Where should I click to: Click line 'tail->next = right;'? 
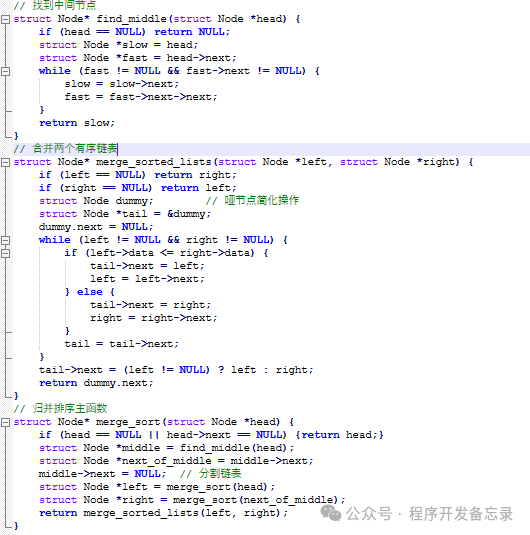pyautogui.click(x=151, y=305)
